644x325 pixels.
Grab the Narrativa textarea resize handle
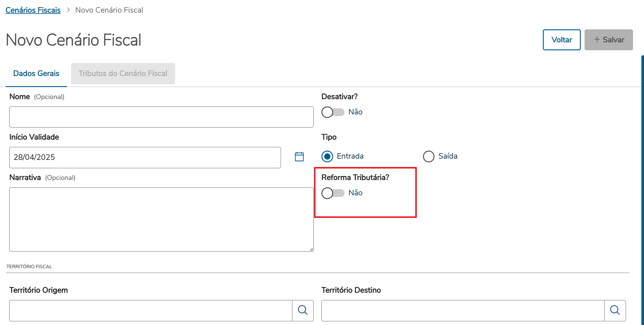(x=312, y=249)
